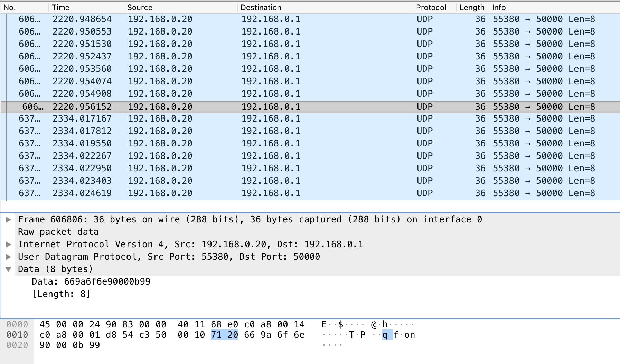Click Internet Protocol Version 4 line text
The width and height of the screenshot is (620, 364).
tap(191, 245)
